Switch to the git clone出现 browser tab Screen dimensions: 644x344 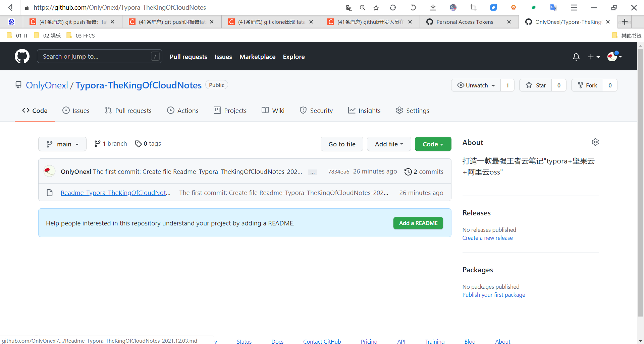tap(271, 22)
